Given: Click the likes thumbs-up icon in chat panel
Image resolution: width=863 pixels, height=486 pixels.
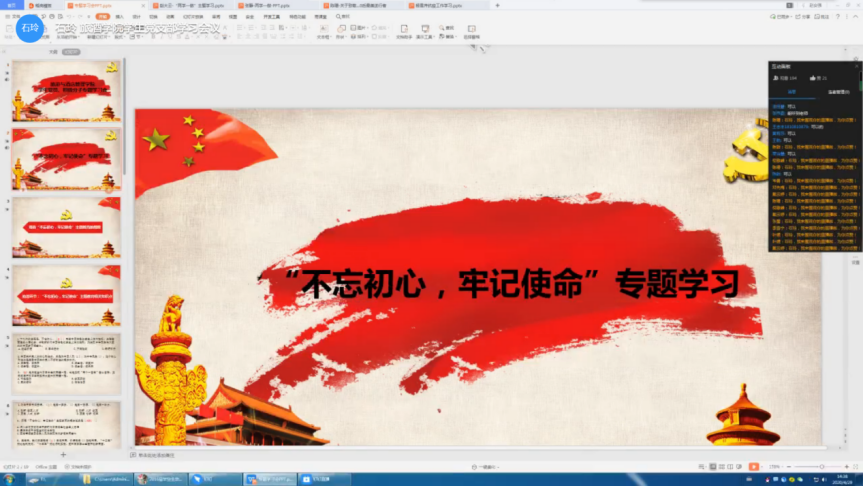Looking at the screenshot, I should point(810,77).
